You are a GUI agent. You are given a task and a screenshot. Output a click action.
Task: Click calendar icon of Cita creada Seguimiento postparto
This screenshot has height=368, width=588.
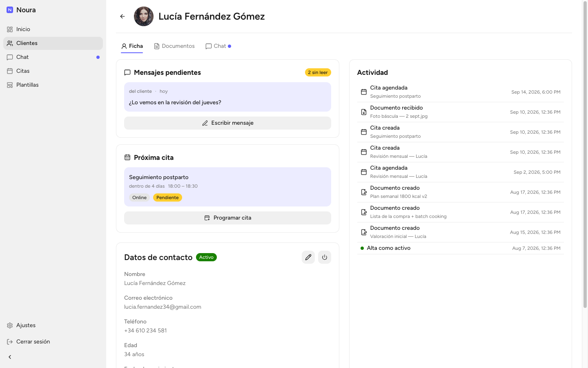click(x=364, y=132)
